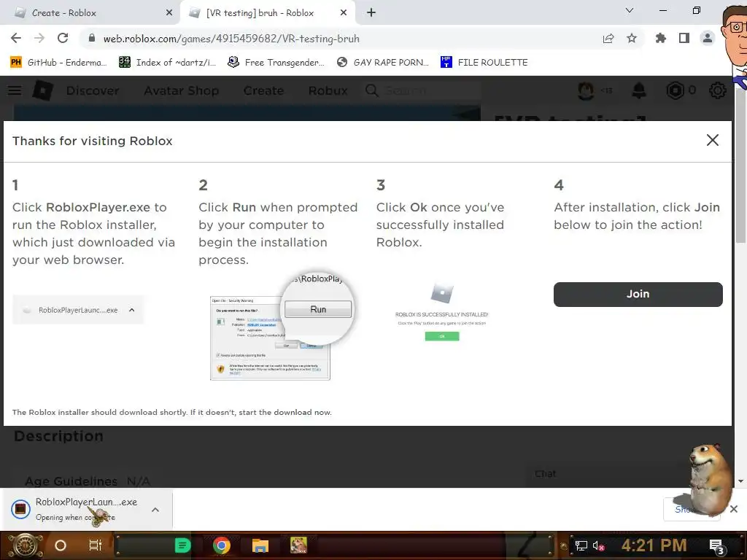Click the Roblox logo home icon
This screenshot has height=560, width=747.
tap(43, 90)
